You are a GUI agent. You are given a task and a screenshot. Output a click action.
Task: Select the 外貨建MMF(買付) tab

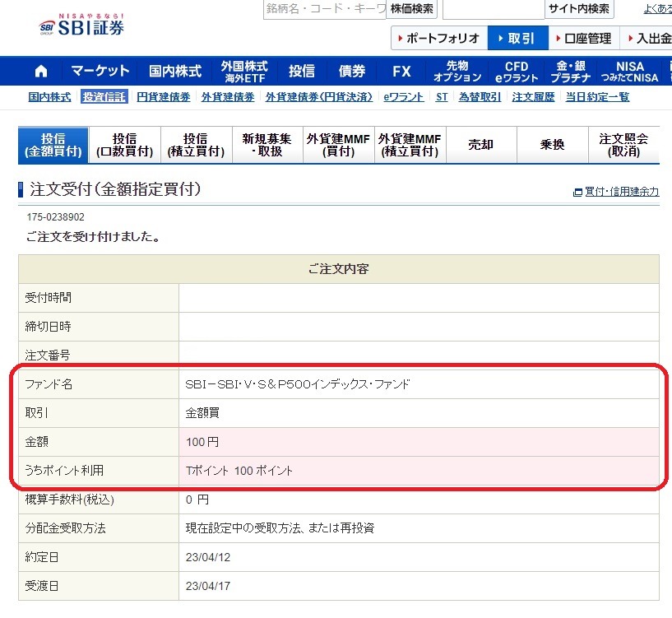tap(338, 145)
